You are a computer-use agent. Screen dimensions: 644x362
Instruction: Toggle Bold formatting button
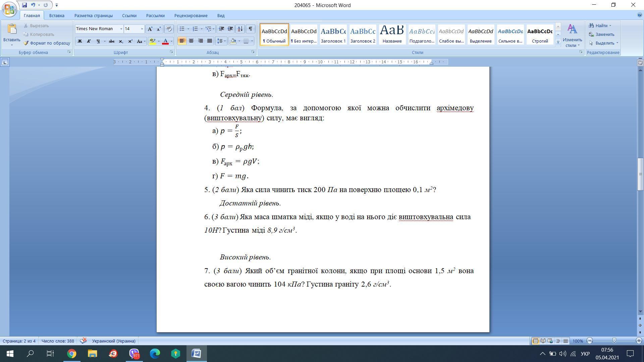pos(80,41)
